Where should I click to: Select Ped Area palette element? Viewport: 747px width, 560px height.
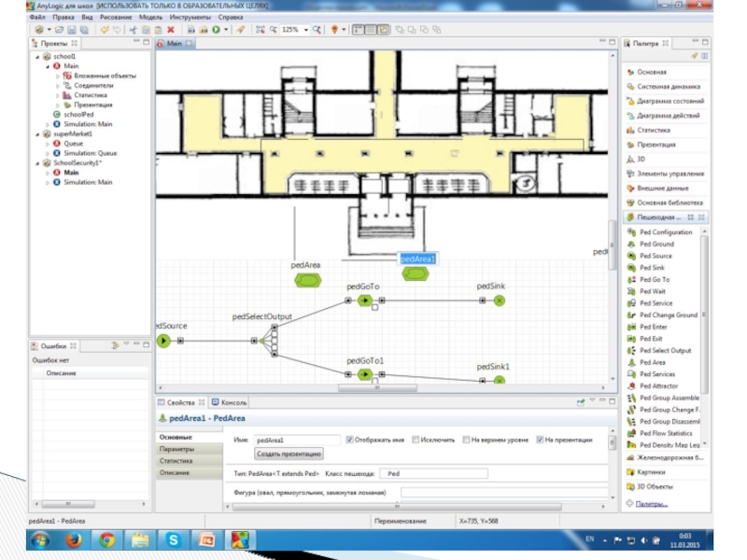click(652, 362)
